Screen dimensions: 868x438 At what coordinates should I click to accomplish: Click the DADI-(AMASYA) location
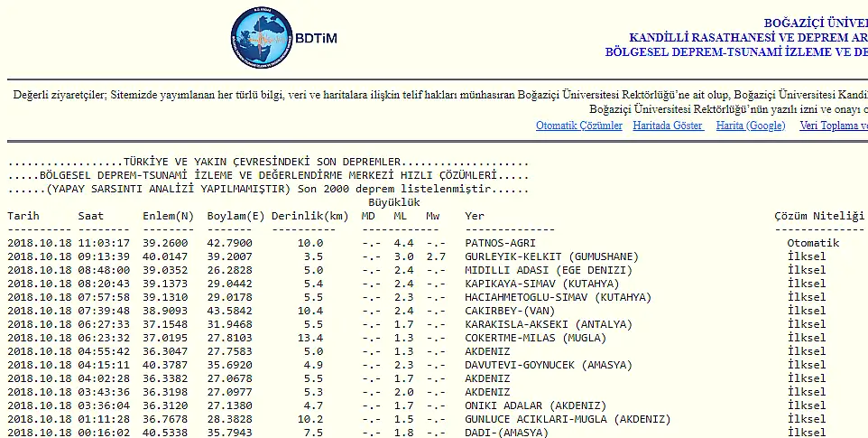click(506, 433)
